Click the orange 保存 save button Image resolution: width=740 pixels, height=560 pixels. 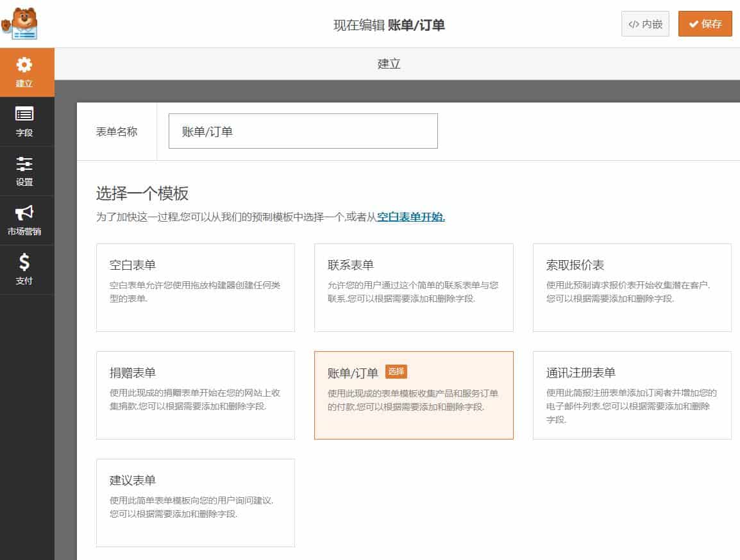[x=705, y=24]
